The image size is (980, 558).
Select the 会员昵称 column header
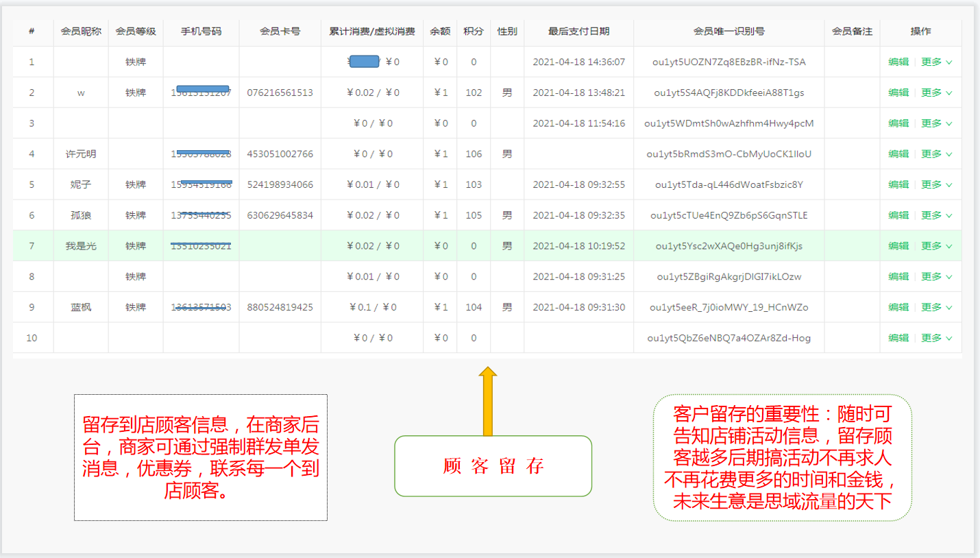coord(80,31)
